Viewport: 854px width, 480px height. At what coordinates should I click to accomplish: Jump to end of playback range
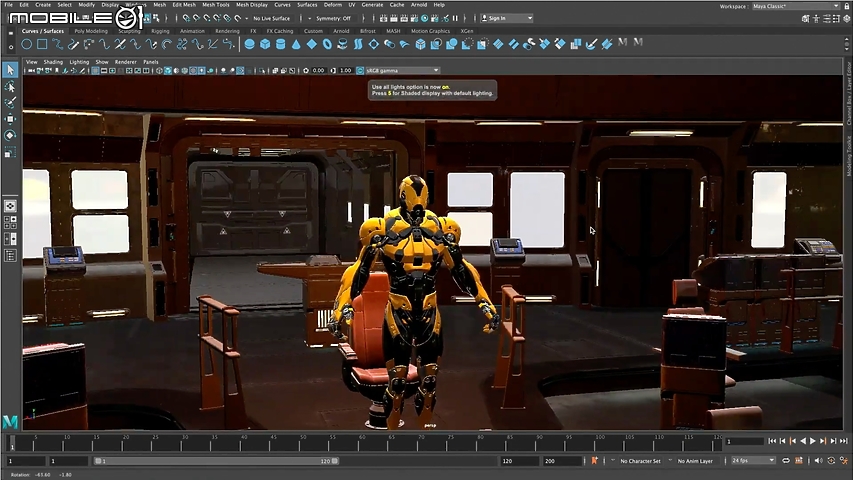[x=844, y=441]
